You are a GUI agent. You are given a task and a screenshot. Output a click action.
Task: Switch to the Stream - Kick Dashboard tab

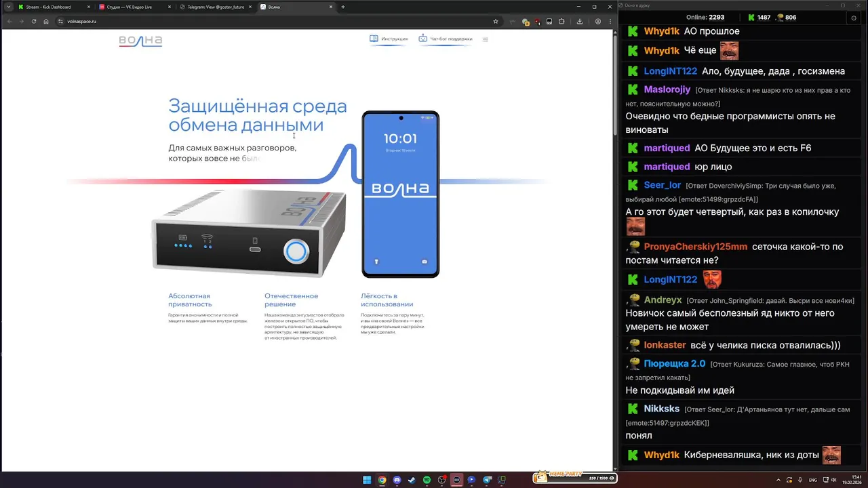click(54, 7)
